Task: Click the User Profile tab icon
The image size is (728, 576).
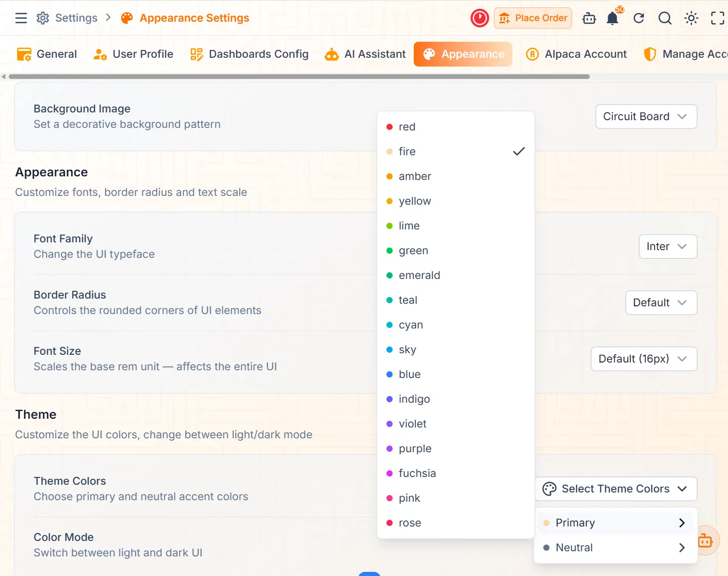Action: tap(100, 54)
